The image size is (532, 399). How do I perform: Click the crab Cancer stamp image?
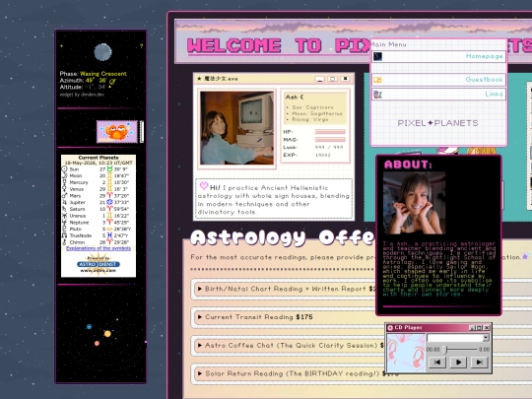coord(117,132)
